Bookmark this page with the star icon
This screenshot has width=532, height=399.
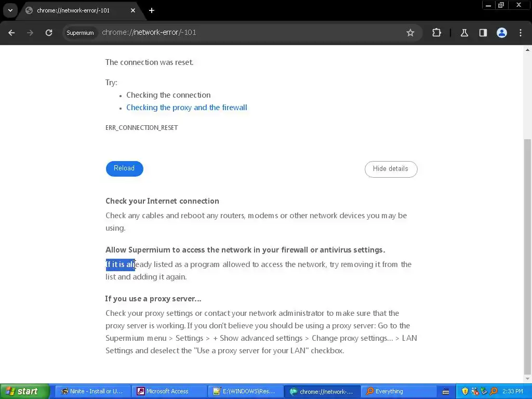point(410,33)
